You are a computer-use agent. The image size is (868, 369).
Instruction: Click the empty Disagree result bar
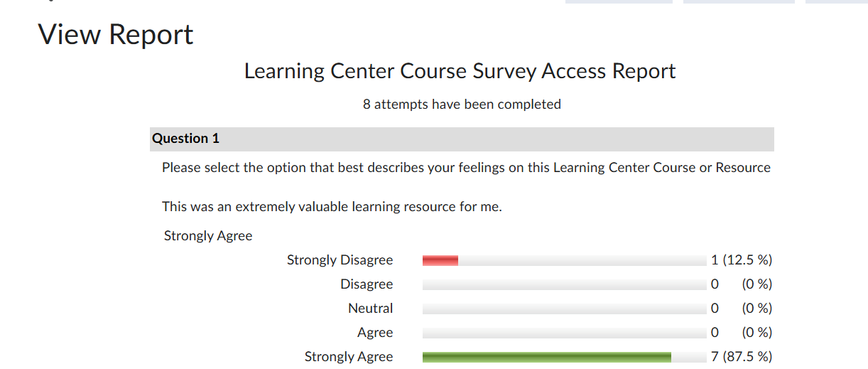564,285
